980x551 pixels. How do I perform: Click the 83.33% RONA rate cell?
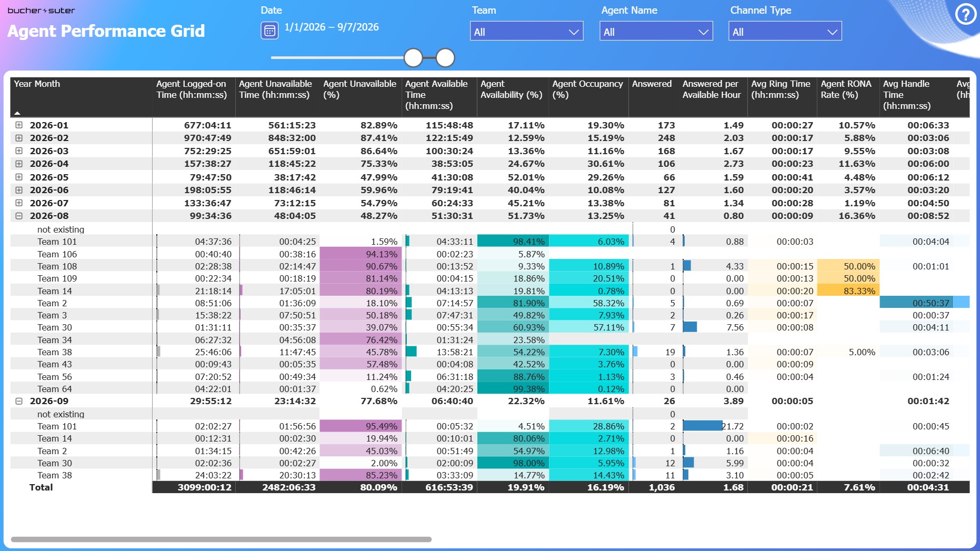click(848, 291)
